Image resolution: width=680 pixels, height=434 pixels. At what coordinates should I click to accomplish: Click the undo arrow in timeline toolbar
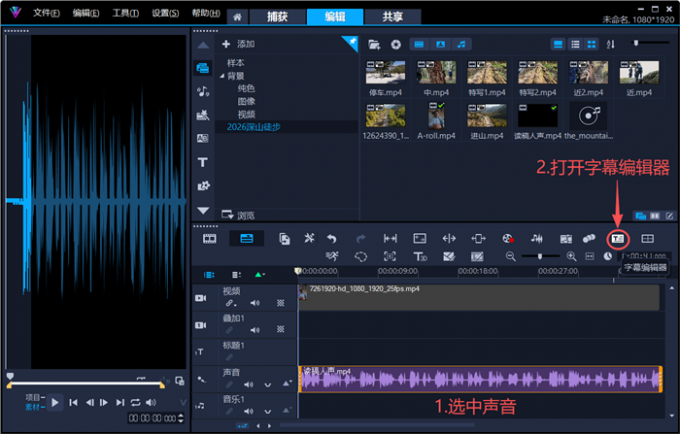[332, 238]
